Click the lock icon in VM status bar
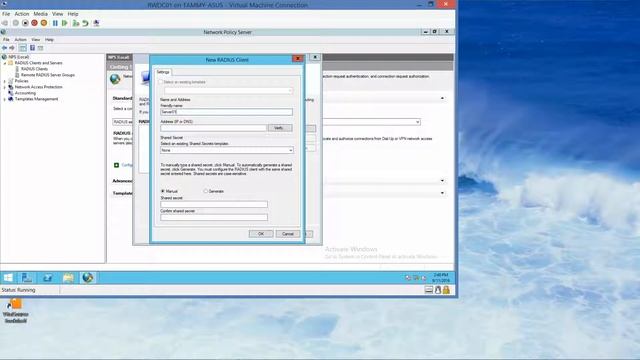640x360 pixels. point(446,290)
